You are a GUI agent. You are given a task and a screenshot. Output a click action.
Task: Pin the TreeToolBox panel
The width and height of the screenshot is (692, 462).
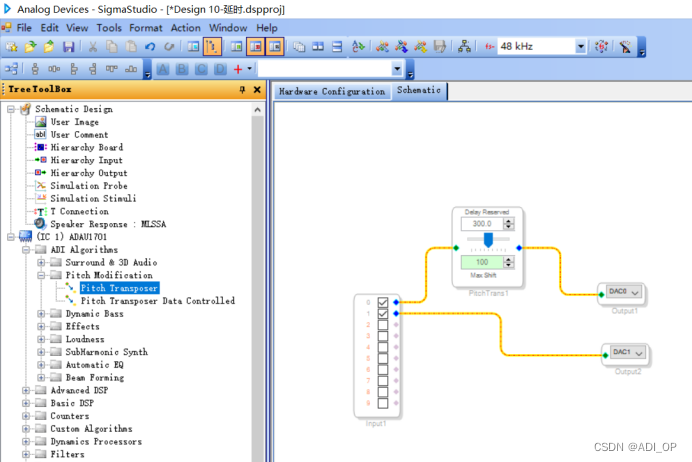pyautogui.click(x=242, y=90)
